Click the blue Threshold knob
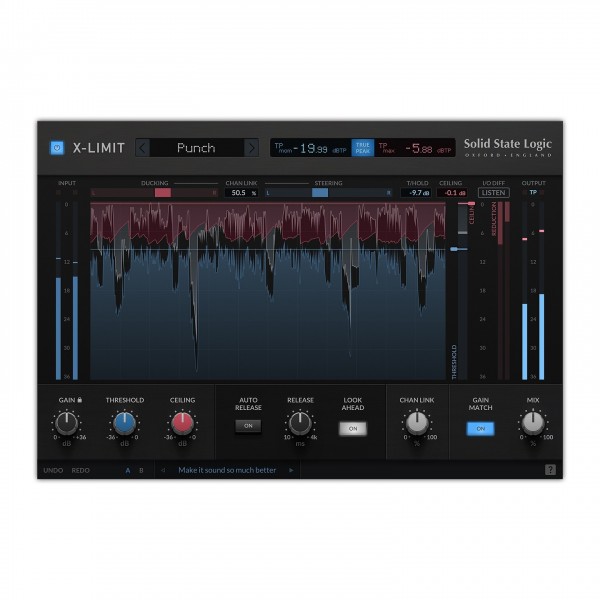This screenshot has width=600, height=600. [x=124, y=423]
